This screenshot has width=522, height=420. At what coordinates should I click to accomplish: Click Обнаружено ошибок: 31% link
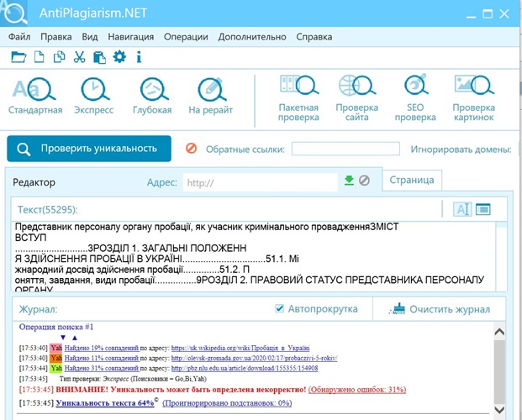coord(357,390)
